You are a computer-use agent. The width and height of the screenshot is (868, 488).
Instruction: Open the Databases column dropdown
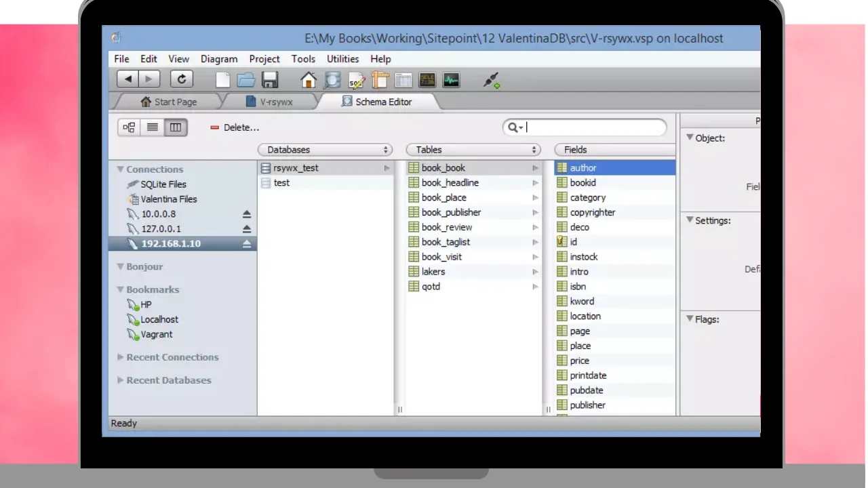325,150
